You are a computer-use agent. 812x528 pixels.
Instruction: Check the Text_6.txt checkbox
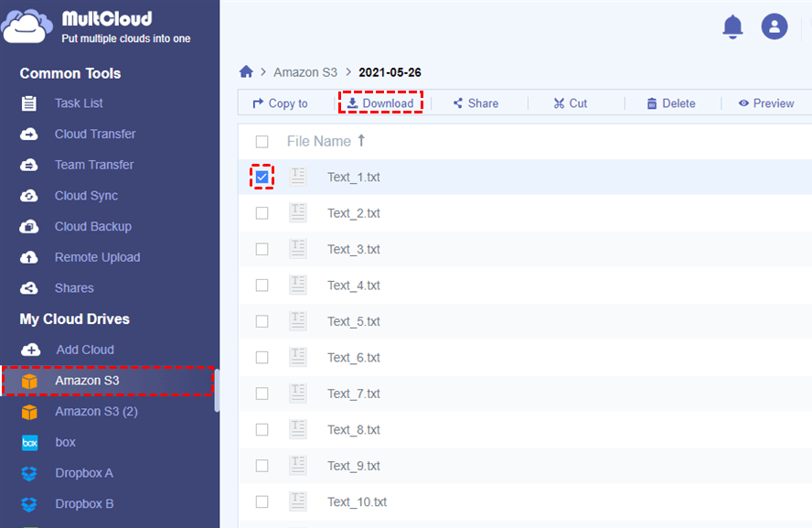pos(262,358)
